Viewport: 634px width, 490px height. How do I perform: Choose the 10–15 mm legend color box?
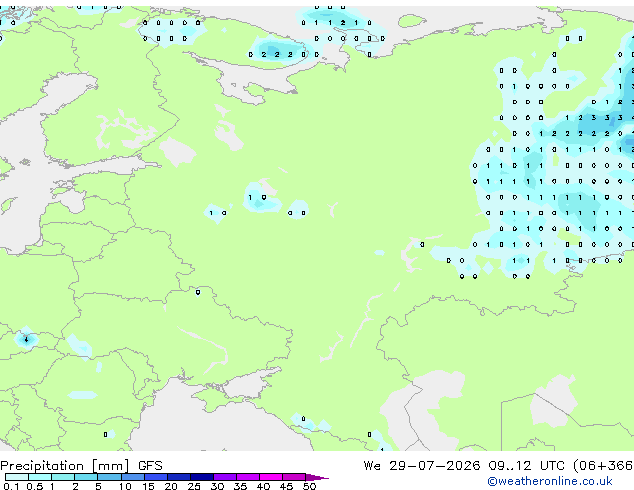(132, 477)
